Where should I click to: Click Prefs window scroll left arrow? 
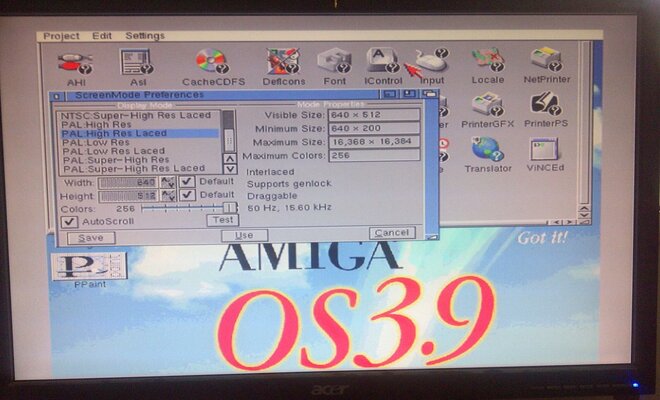click(x=557, y=222)
